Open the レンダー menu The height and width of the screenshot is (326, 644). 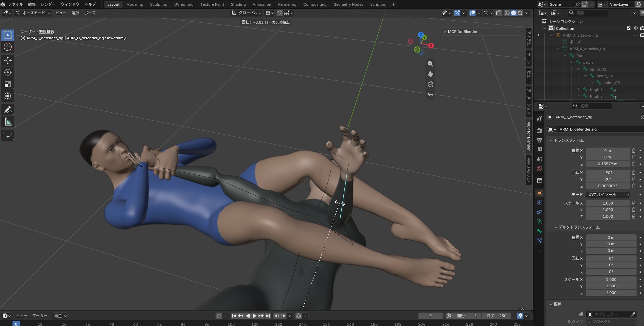tap(48, 4)
